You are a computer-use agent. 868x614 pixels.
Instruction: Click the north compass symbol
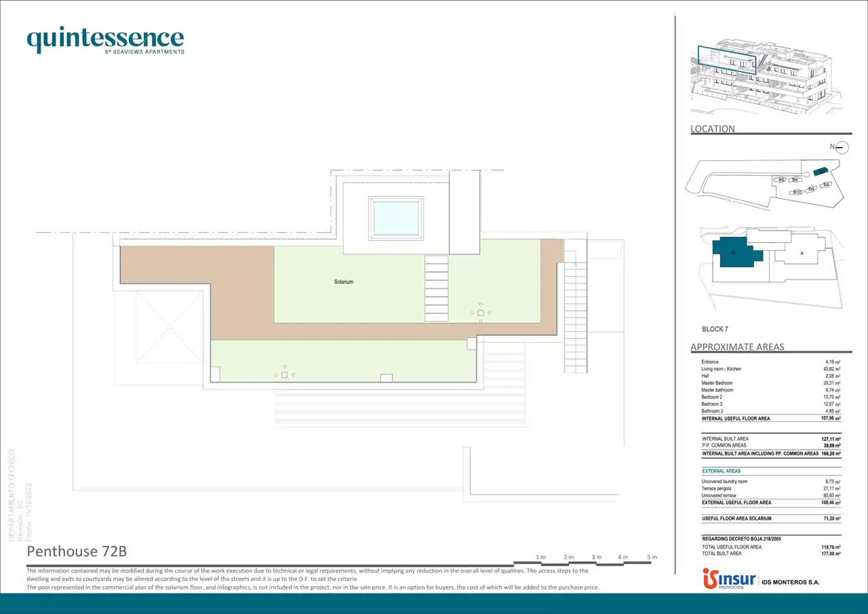click(841, 147)
